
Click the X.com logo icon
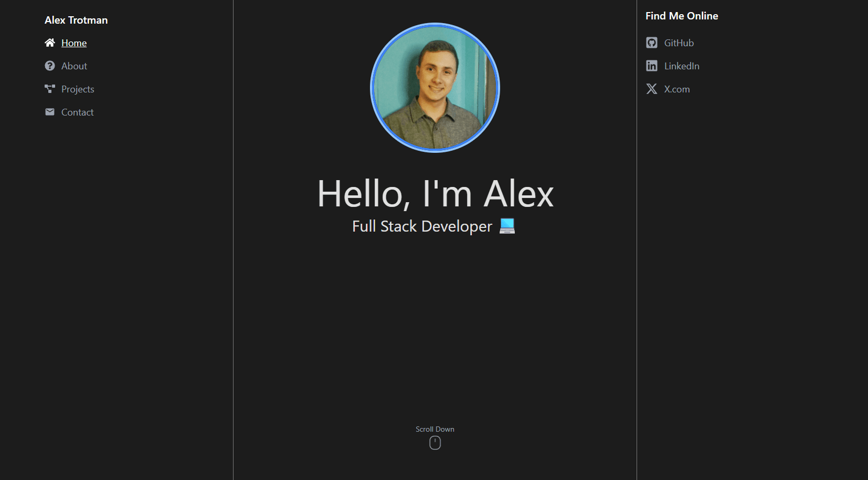tap(652, 89)
